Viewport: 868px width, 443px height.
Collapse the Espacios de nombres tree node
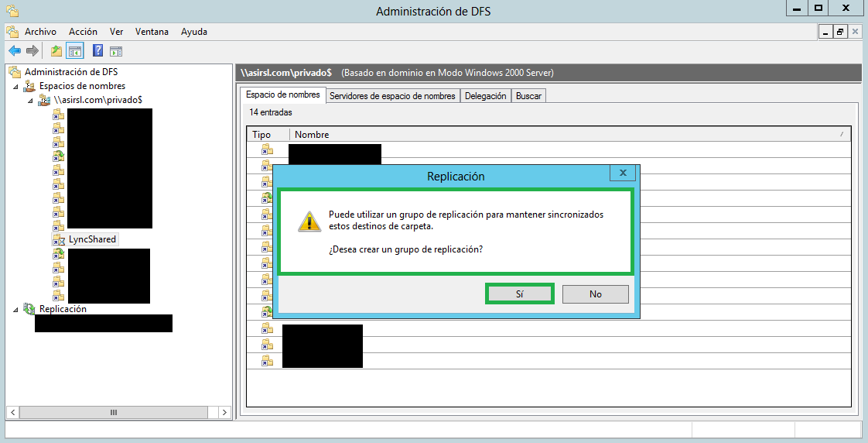(15, 87)
